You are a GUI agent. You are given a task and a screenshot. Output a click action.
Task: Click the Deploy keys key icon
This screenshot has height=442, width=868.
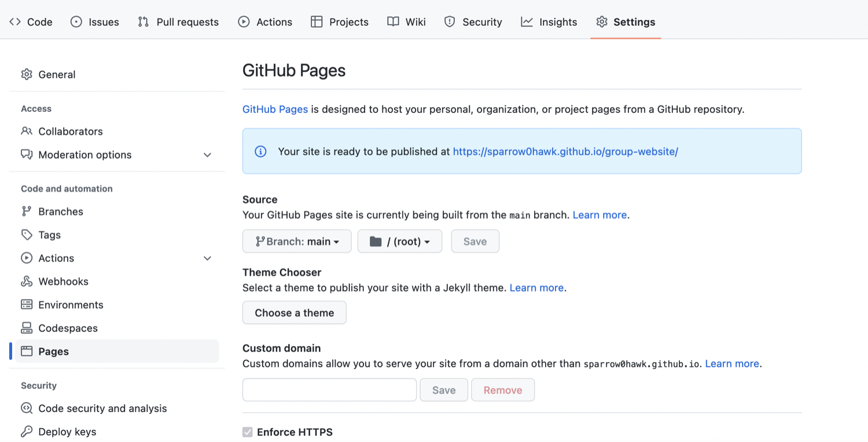27,432
